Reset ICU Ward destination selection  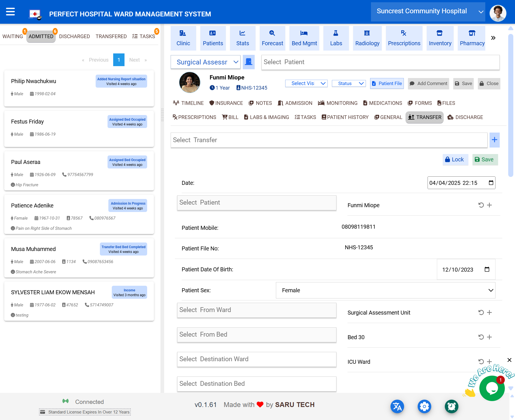pos(481,361)
